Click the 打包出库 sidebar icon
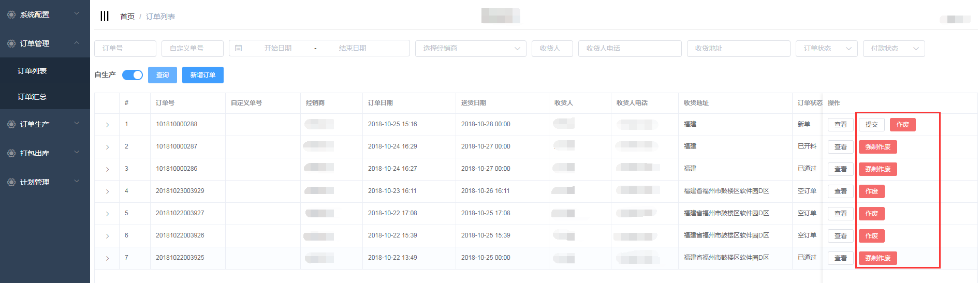Viewport: 980px width, 283px height. pos(11,153)
